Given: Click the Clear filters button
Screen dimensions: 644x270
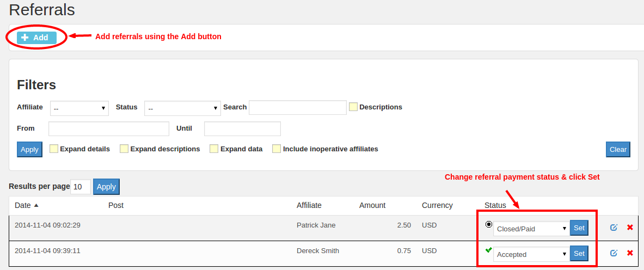Looking at the screenshot, I should click(x=618, y=149).
